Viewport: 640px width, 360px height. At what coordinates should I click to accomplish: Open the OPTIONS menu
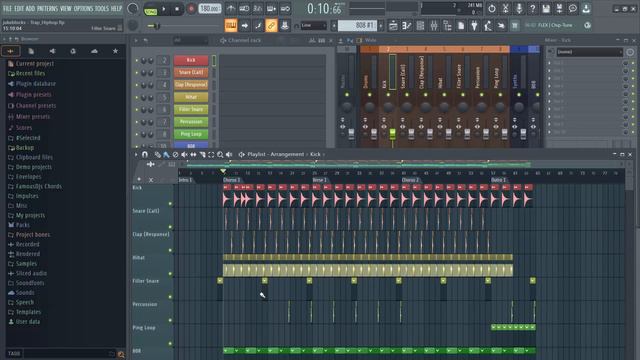point(83,8)
